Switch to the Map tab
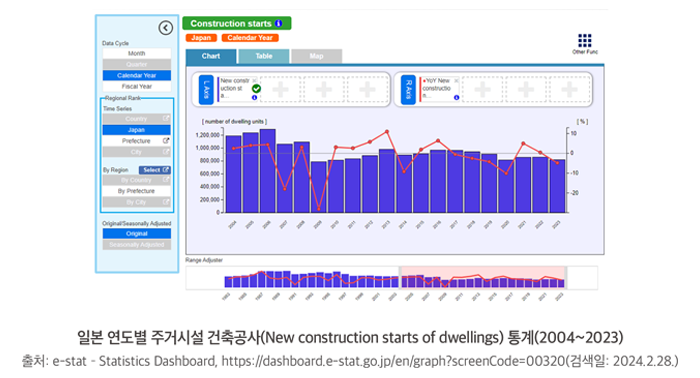The height and width of the screenshot is (378, 700). (317, 56)
